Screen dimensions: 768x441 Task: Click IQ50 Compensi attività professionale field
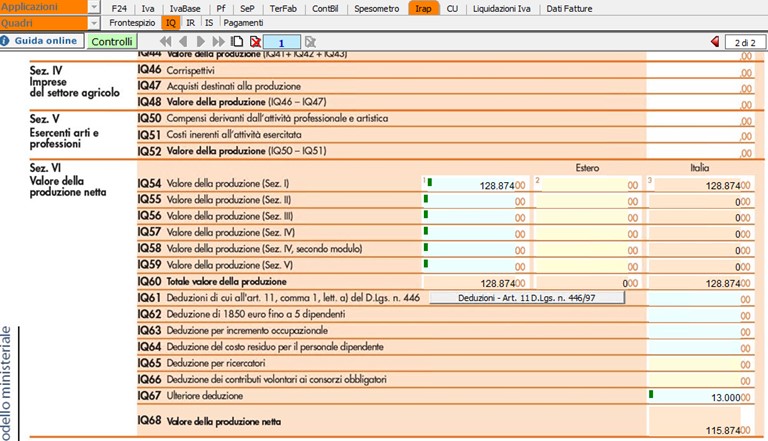[701, 119]
